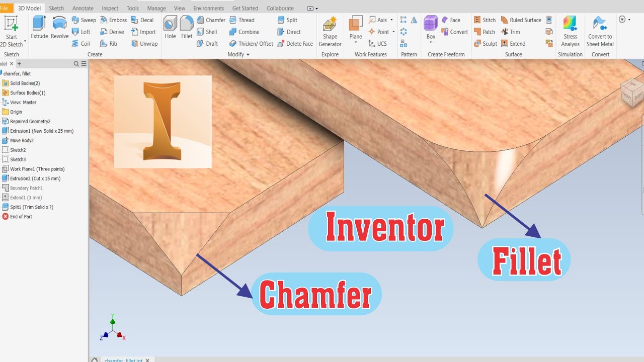Select the Fillet tool in ribbon
The height and width of the screenshot is (362, 644).
(187, 27)
